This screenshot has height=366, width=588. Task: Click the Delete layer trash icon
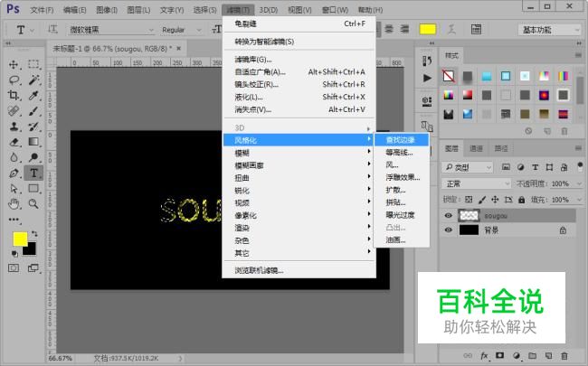pyautogui.click(x=564, y=355)
